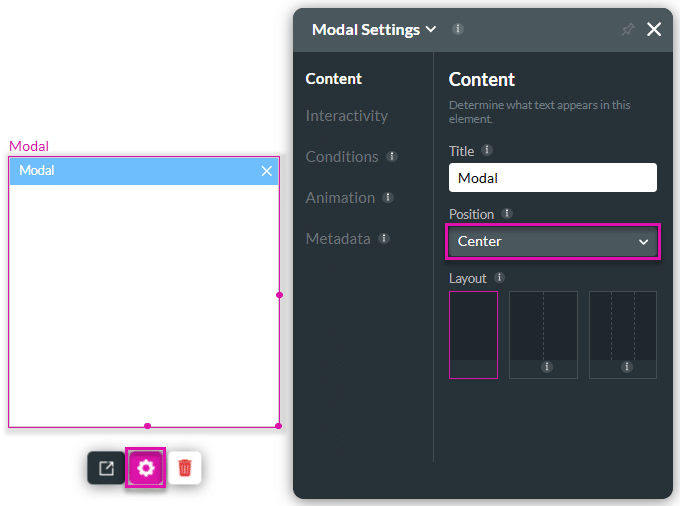Click the info icon next to Metadata
680x506 pixels.
(x=384, y=238)
